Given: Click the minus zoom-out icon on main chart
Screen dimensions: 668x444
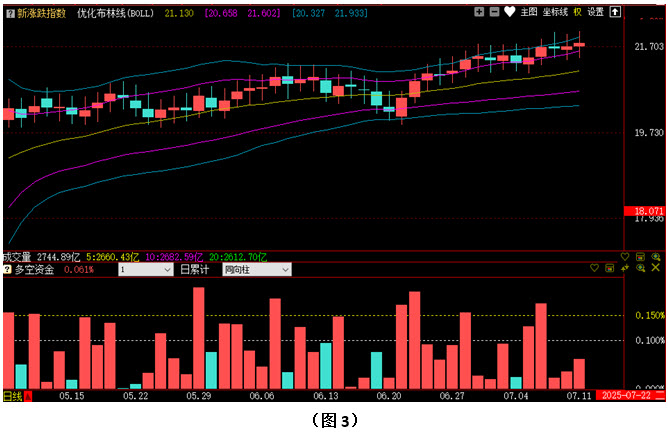Looking at the screenshot, I should coord(494,12).
